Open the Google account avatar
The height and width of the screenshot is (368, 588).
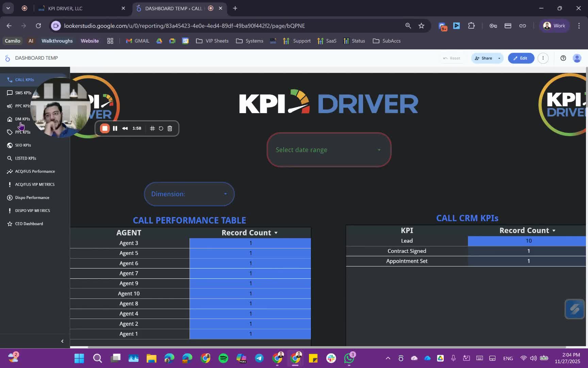point(577,58)
